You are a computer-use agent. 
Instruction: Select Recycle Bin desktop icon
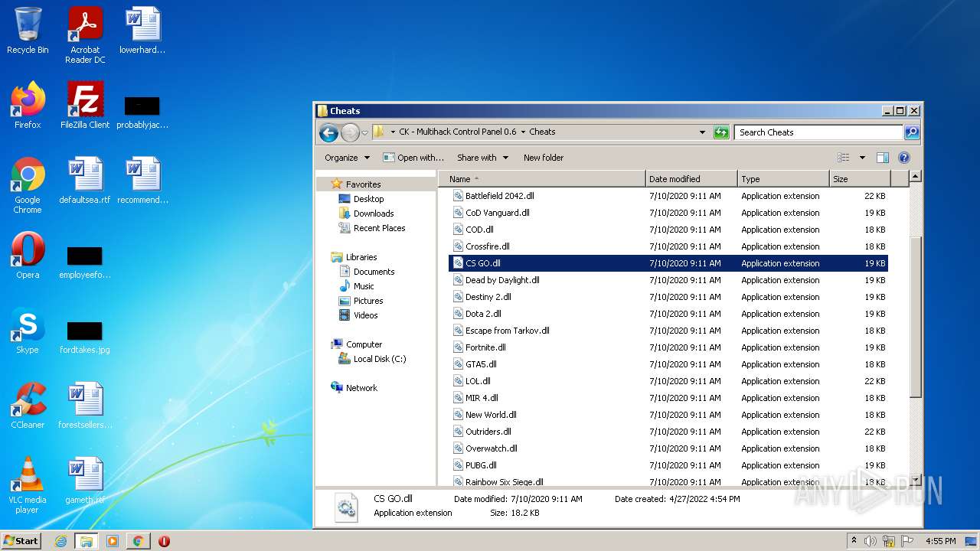click(x=28, y=31)
